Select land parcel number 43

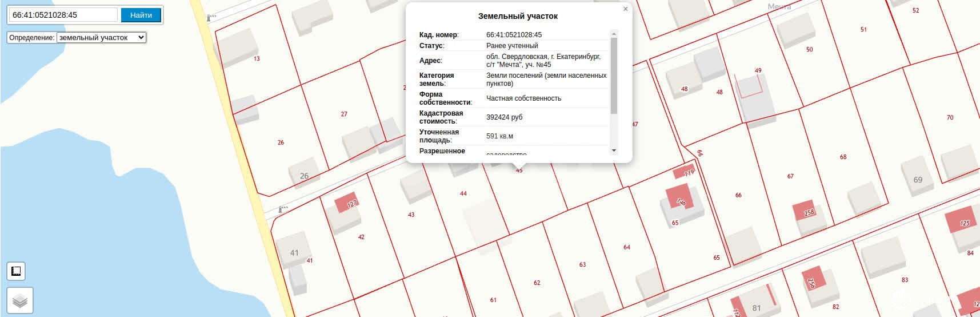click(411, 215)
